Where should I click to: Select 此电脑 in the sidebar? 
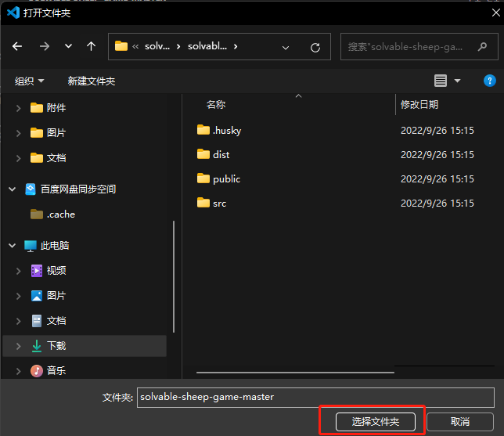(47, 246)
